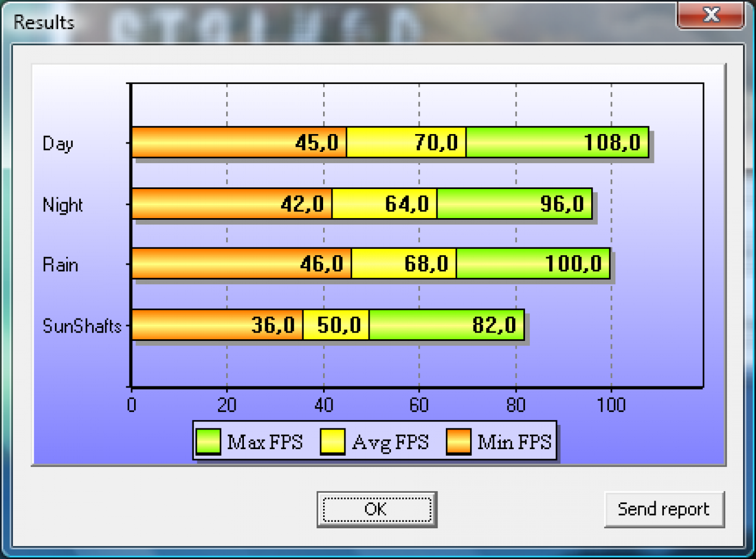756x559 pixels.
Task: Click the Rain 68,0 avg bar
Action: pyautogui.click(x=404, y=264)
